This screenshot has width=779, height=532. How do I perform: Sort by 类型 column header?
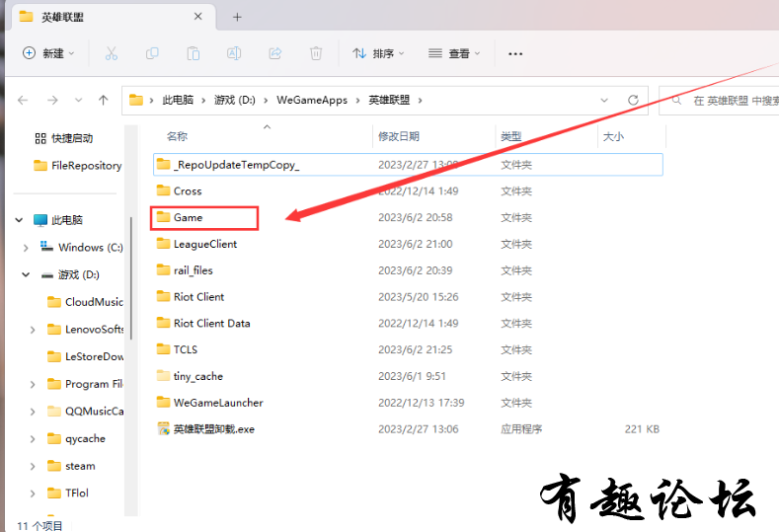510,136
